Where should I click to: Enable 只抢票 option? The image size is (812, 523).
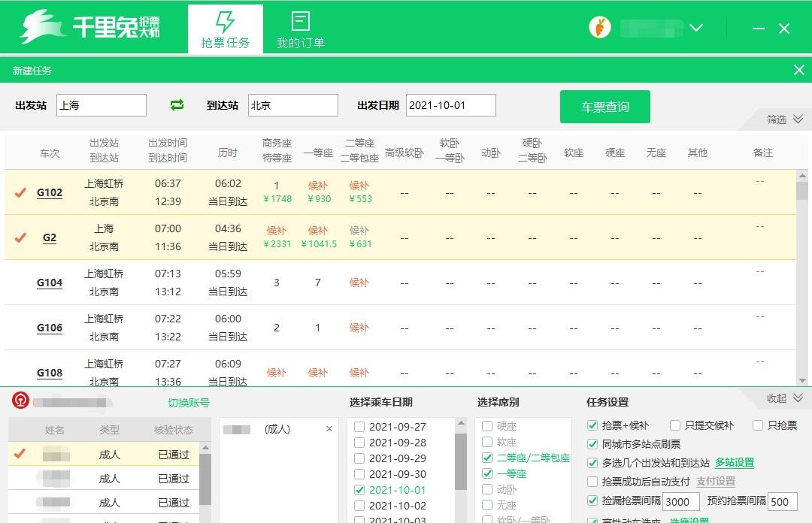tap(758, 425)
